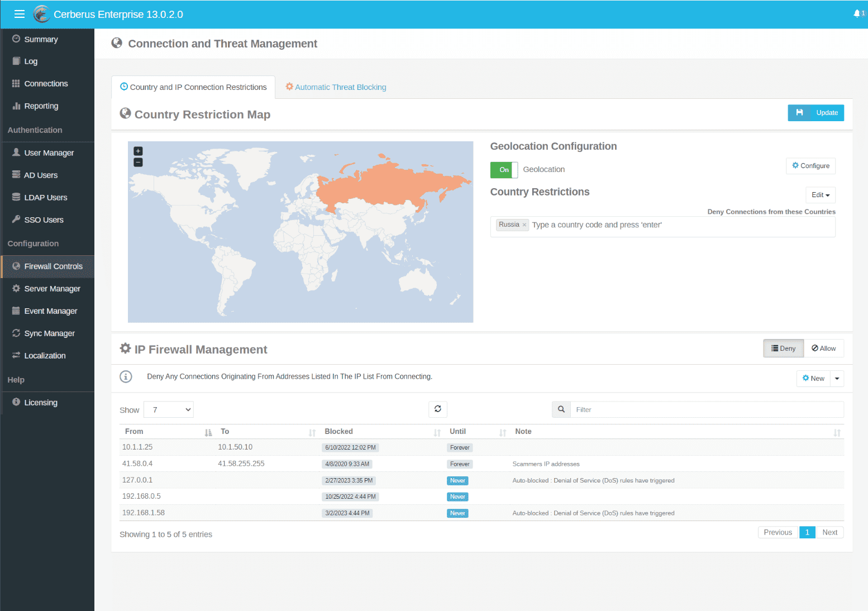The width and height of the screenshot is (868, 611).
Task: Sort table by Blocked column
Action: pyautogui.click(x=382, y=432)
